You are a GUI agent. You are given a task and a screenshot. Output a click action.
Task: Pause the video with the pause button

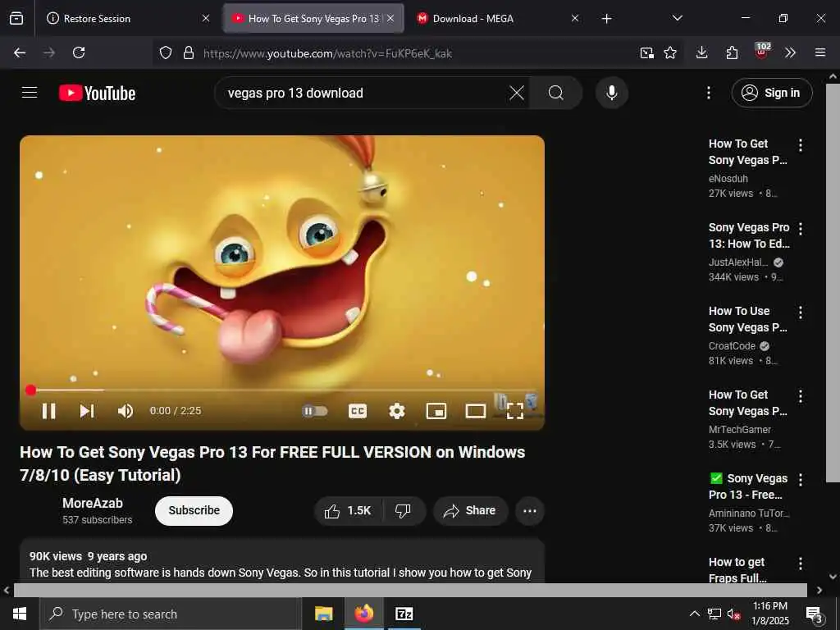click(x=48, y=411)
